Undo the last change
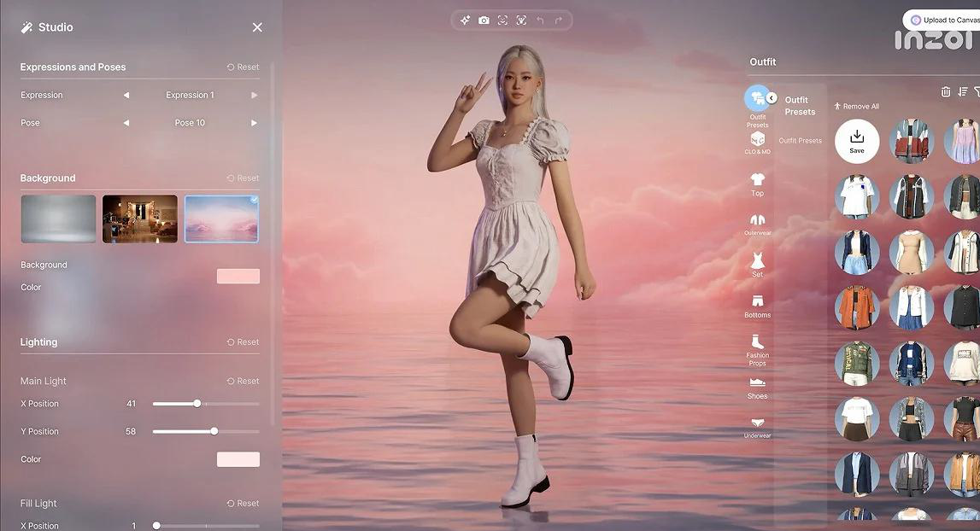Image resolution: width=980 pixels, height=531 pixels. click(x=540, y=20)
